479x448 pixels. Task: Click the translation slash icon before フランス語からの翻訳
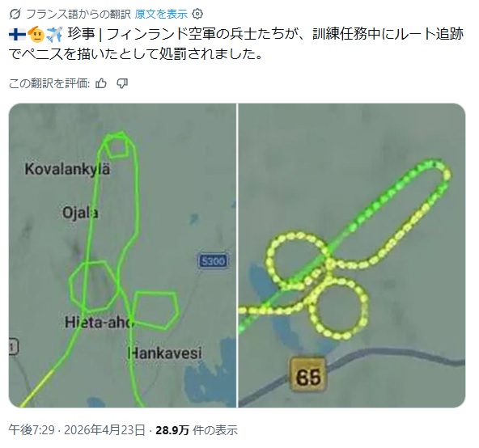click(x=15, y=14)
